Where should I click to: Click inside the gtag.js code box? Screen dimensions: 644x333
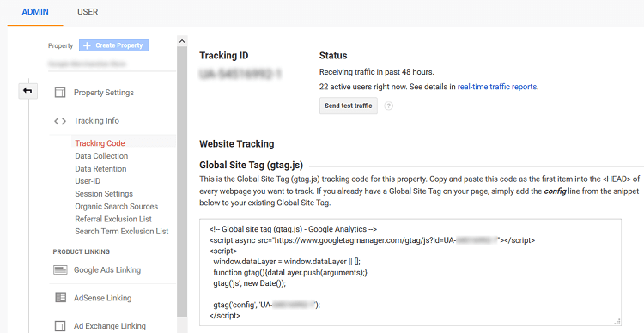[x=410, y=272]
